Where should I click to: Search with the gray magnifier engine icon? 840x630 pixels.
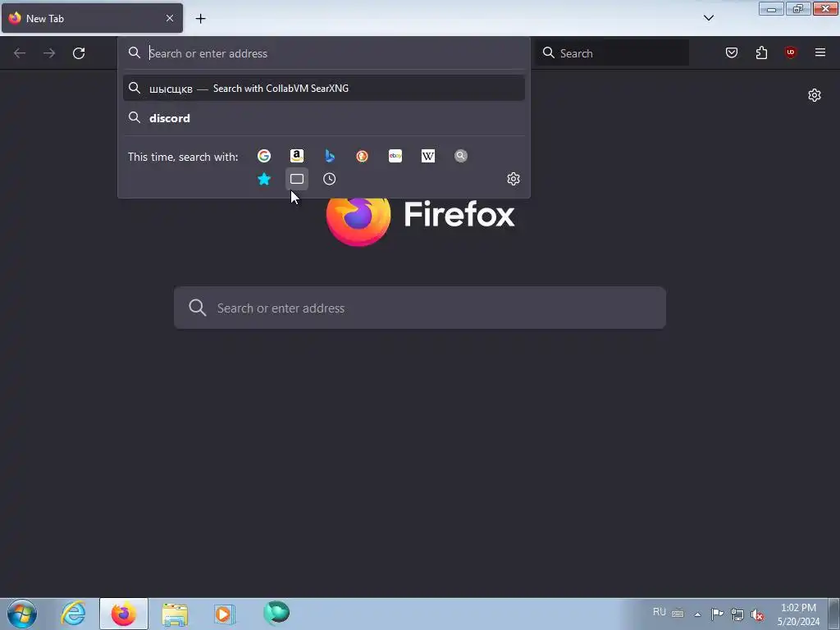click(461, 156)
